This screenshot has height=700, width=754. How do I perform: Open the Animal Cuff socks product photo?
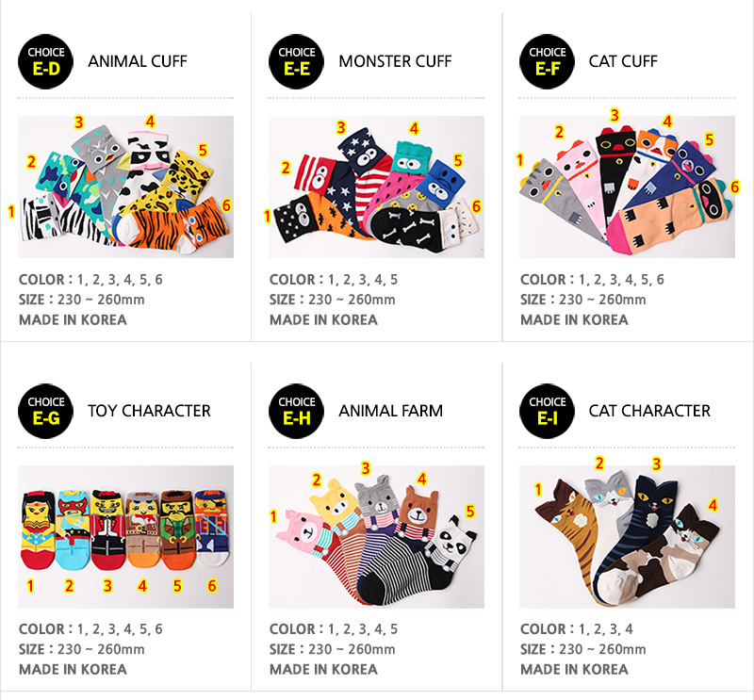[125, 187]
